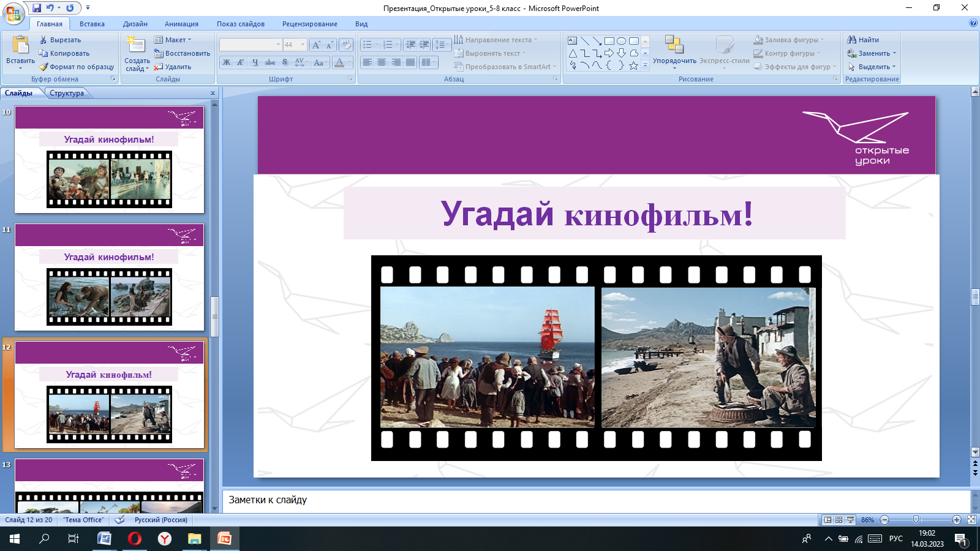Delete slide with Удалить
Image resolution: width=980 pixels, height=551 pixels.
[173, 67]
